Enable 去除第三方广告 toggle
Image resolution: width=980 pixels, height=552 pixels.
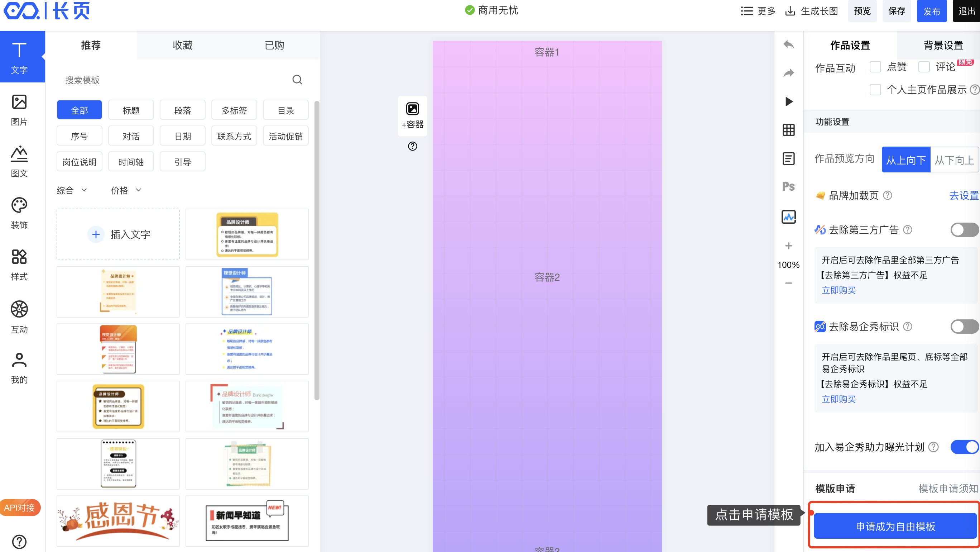964,229
